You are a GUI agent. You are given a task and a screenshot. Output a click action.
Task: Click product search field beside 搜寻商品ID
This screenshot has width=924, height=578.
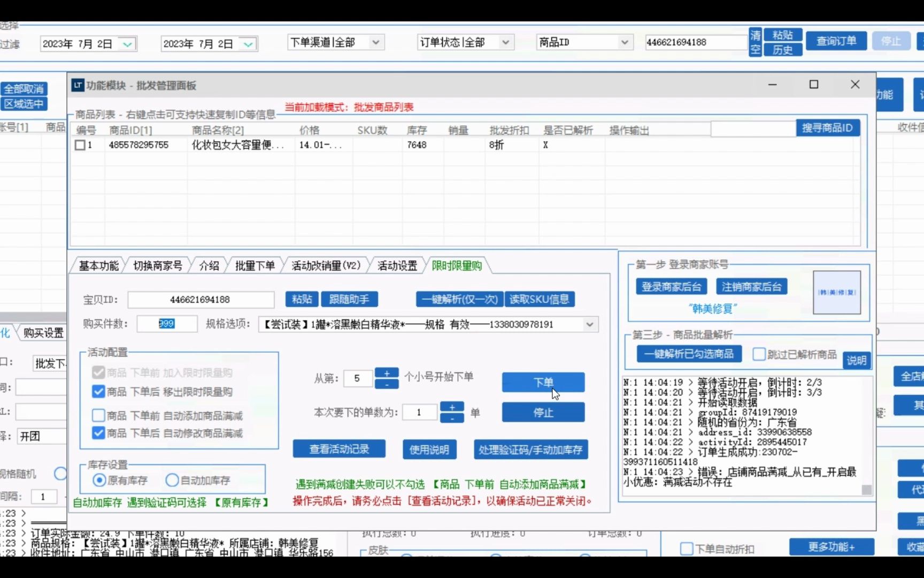click(x=753, y=128)
